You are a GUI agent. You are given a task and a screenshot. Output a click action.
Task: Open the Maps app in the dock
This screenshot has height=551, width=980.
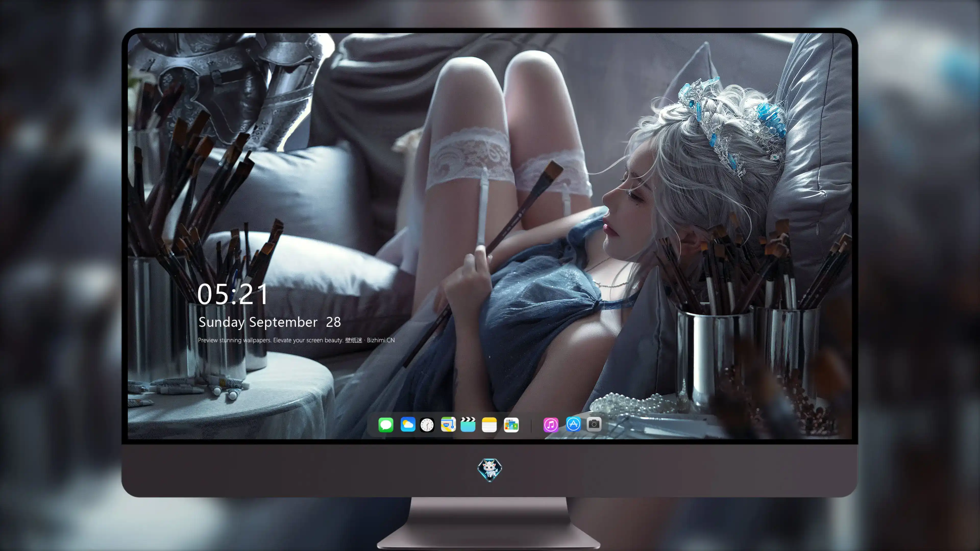click(x=448, y=425)
